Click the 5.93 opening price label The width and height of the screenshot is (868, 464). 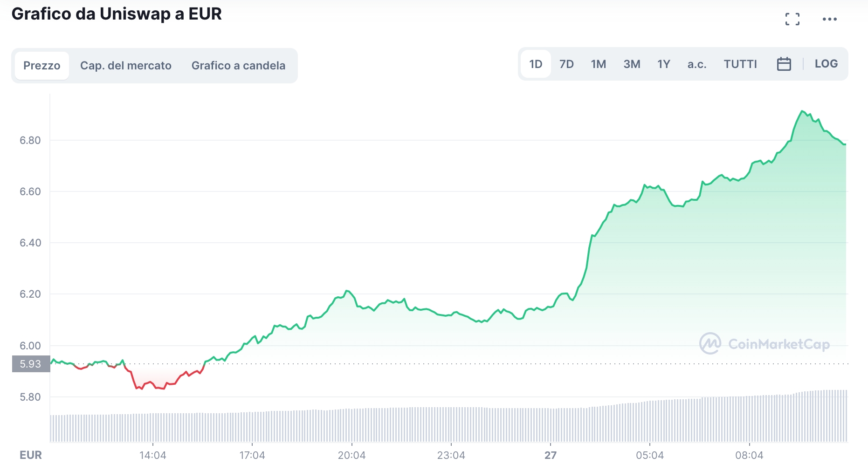click(31, 364)
